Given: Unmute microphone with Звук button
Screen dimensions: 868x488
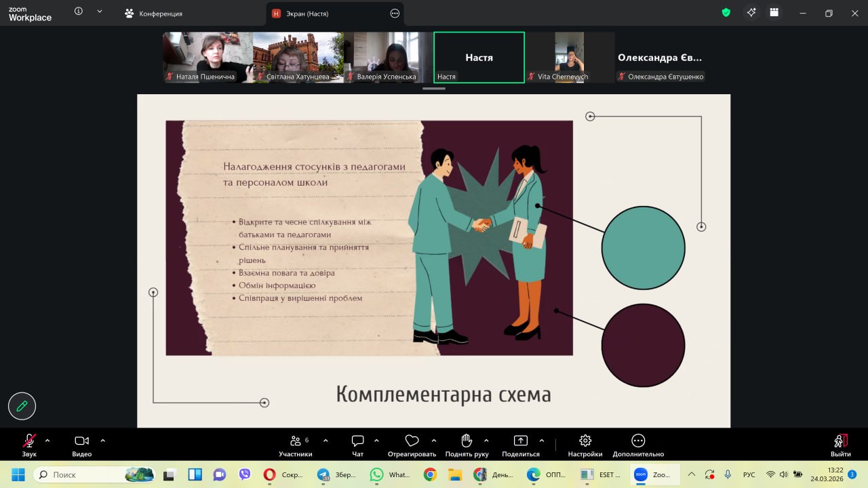Looking at the screenshot, I should coord(29,445).
